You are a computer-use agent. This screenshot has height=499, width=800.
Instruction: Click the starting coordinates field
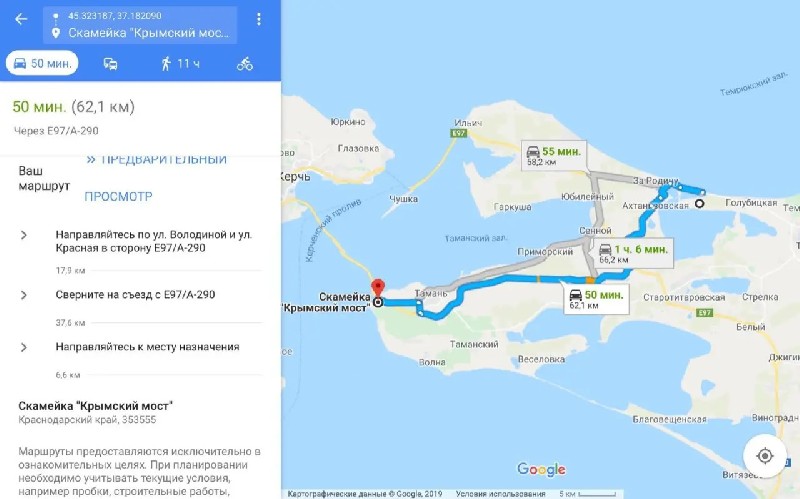pos(115,16)
